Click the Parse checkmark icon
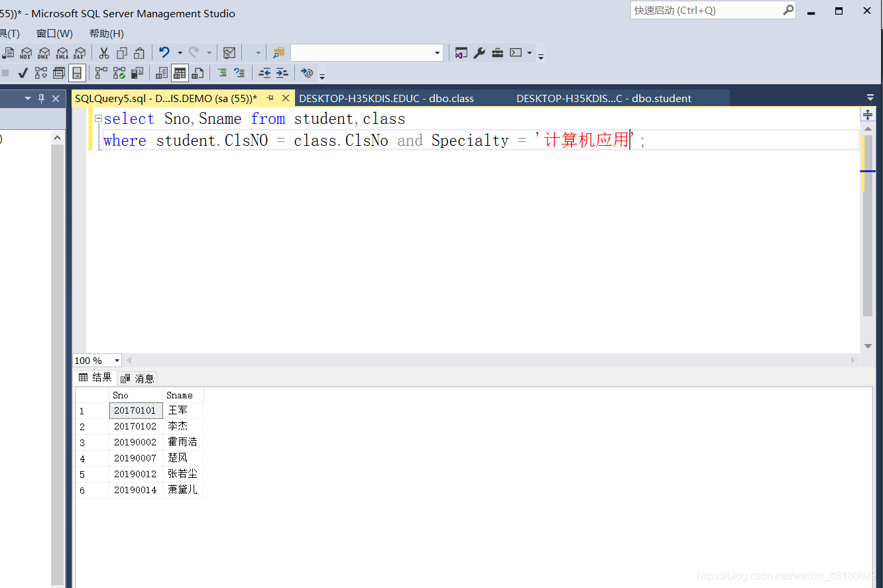883x588 pixels. pos(23,73)
